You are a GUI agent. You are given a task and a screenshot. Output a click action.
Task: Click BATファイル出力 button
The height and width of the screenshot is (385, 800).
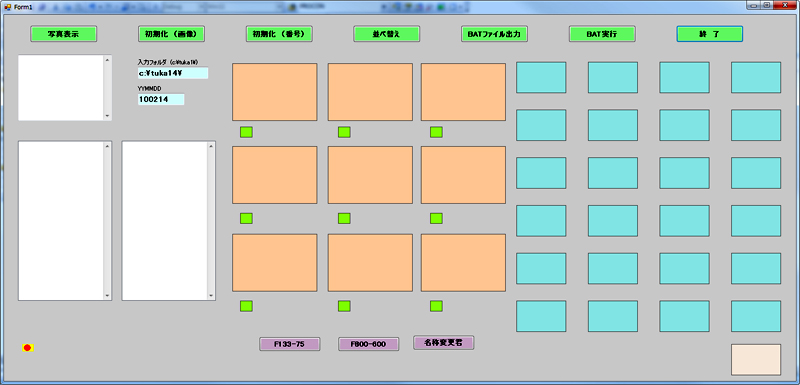pyautogui.click(x=494, y=34)
